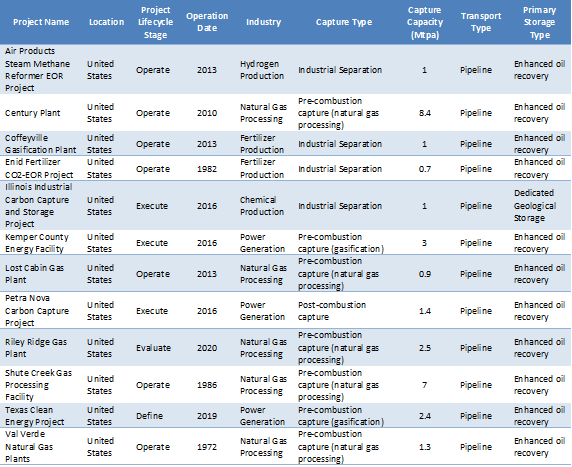Click 'Pre-combustion capture (gasification)' in Kemper County row
572x467 pixels.
coord(341,243)
